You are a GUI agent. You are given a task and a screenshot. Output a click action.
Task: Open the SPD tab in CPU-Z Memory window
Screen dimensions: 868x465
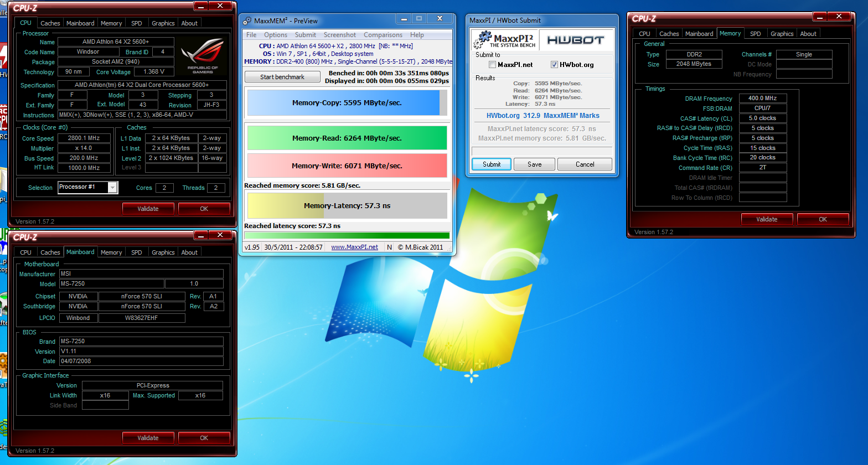coord(756,34)
